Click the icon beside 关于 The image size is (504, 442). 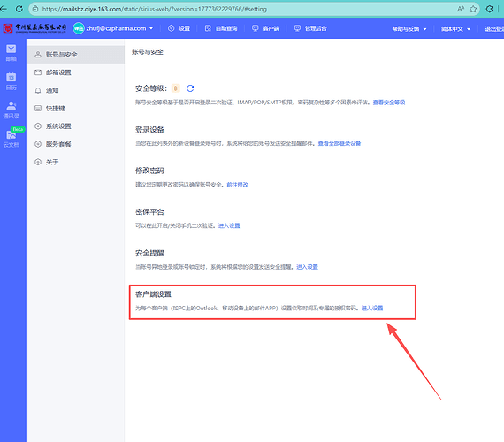point(38,162)
